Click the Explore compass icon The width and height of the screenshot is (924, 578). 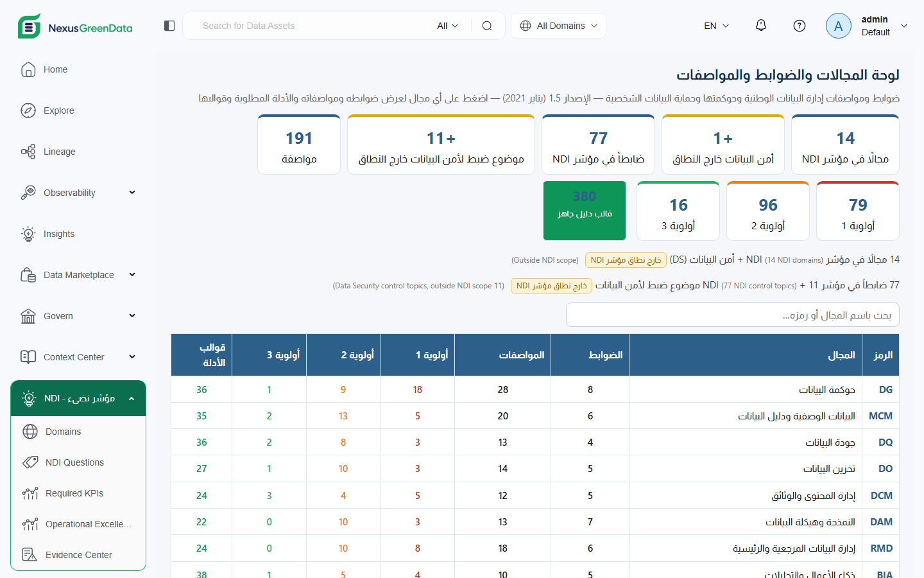coord(28,110)
